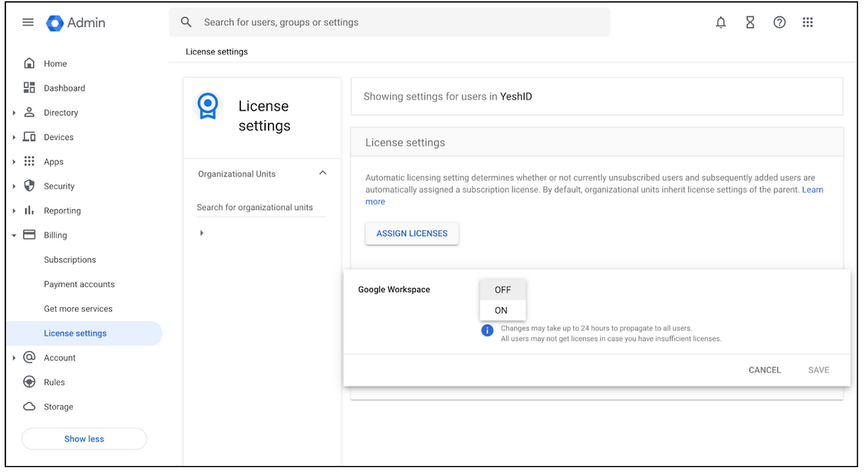Screen dimensions: 868x473
Task: Click the Devices icon in sidebar
Action: point(29,137)
